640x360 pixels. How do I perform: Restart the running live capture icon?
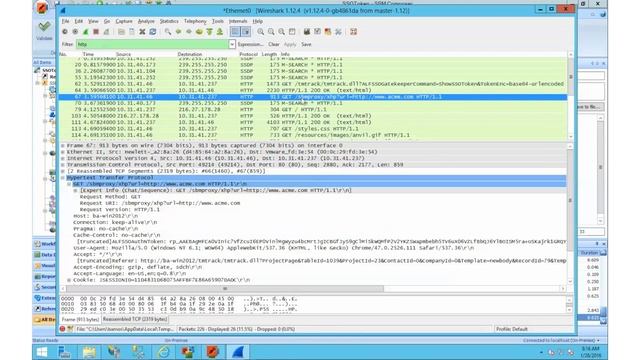[106, 32]
